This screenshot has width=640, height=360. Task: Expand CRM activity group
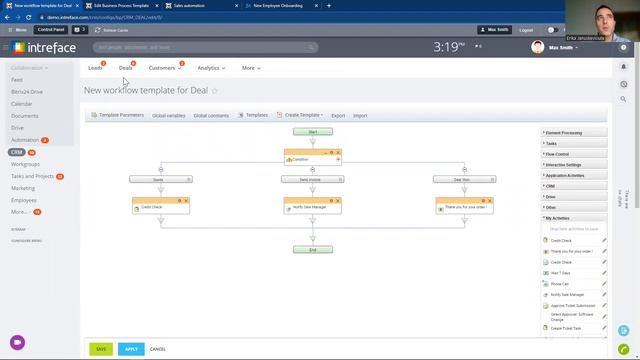point(574,186)
